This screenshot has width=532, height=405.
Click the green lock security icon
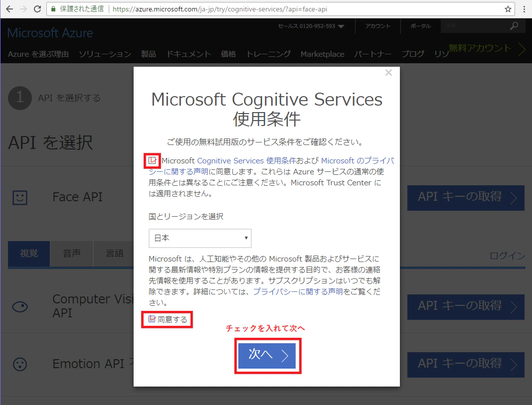[53, 9]
